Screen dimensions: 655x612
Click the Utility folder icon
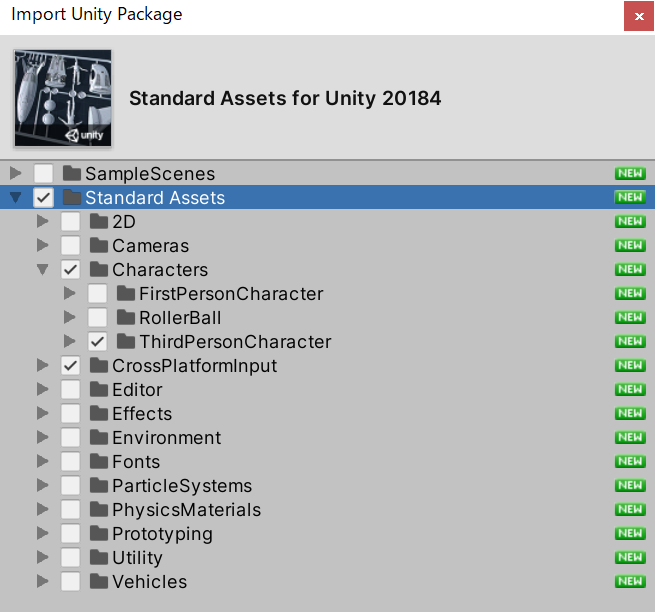pos(99,557)
